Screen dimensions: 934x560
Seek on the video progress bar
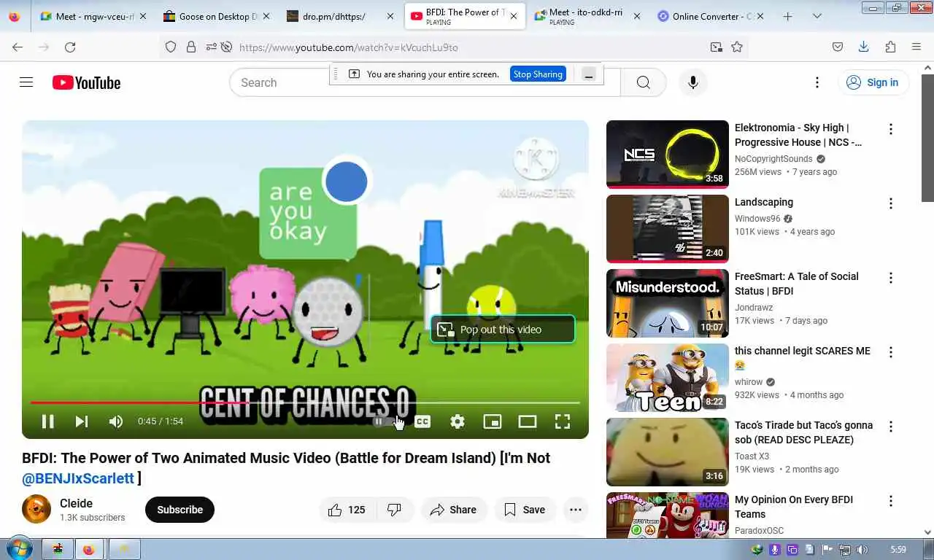pyautogui.click(x=305, y=402)
